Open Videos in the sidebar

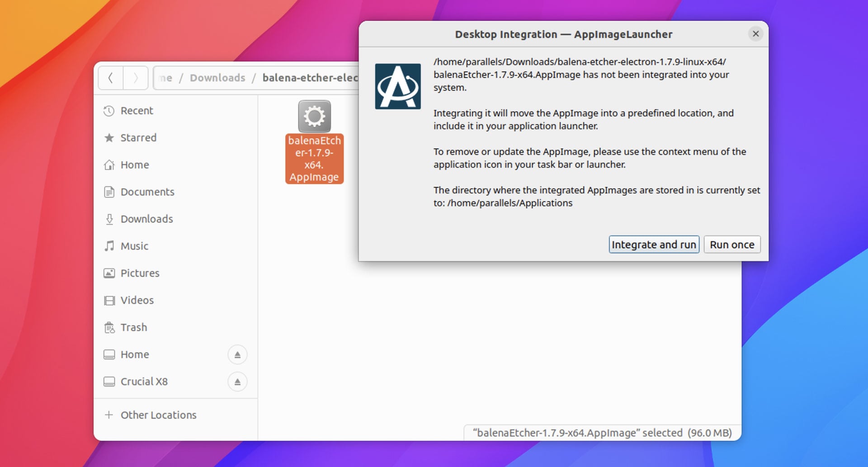click(175, 301)
